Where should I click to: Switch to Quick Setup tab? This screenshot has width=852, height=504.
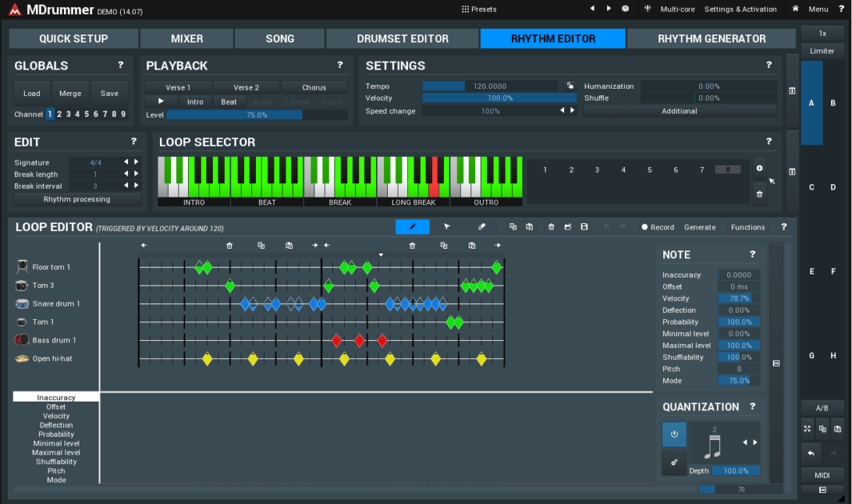click(x=74, y=38)
